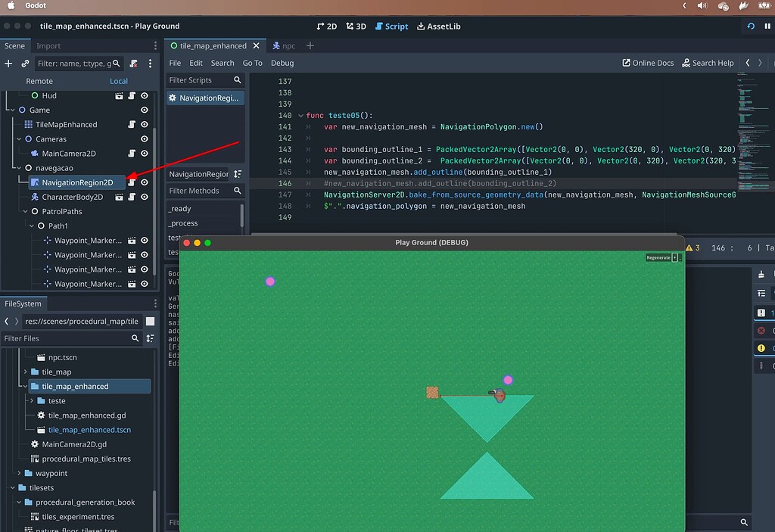
Task: Open Search Help in the script editor
Action: (x=708, y=63)
